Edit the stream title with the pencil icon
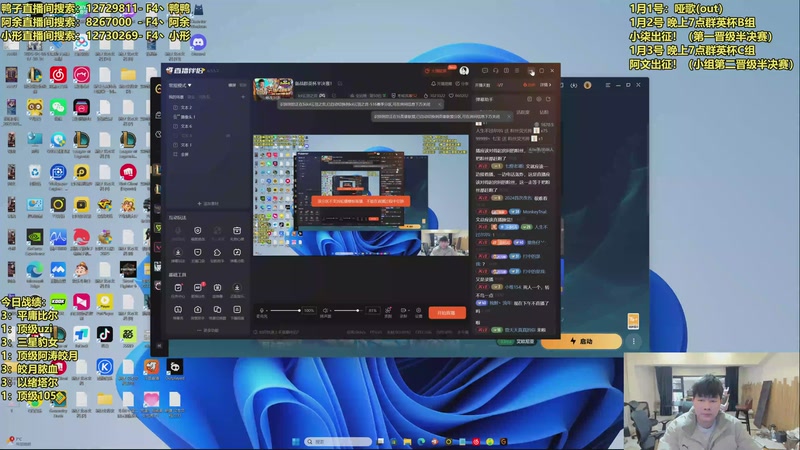Screen dimensions: 800x450 (339, 84)
